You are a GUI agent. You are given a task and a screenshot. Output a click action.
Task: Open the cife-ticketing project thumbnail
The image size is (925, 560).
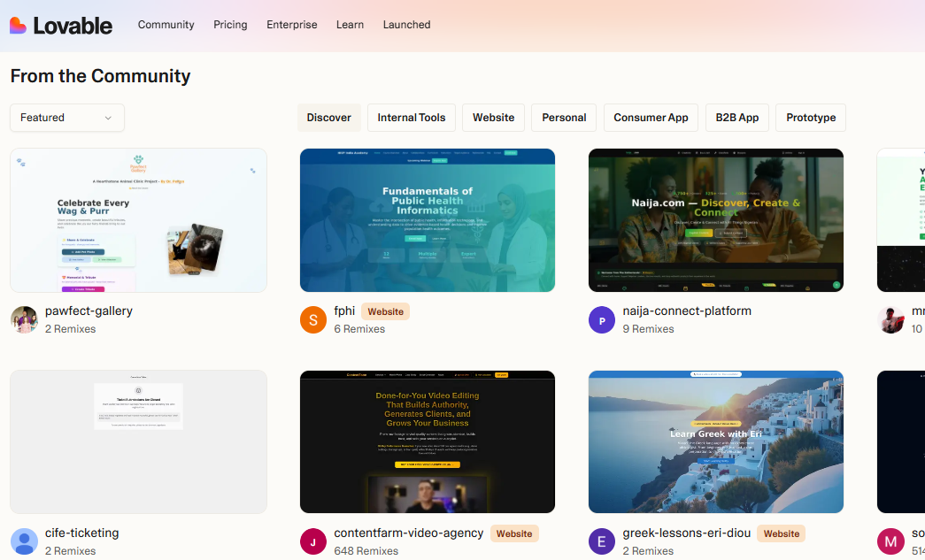139,442
